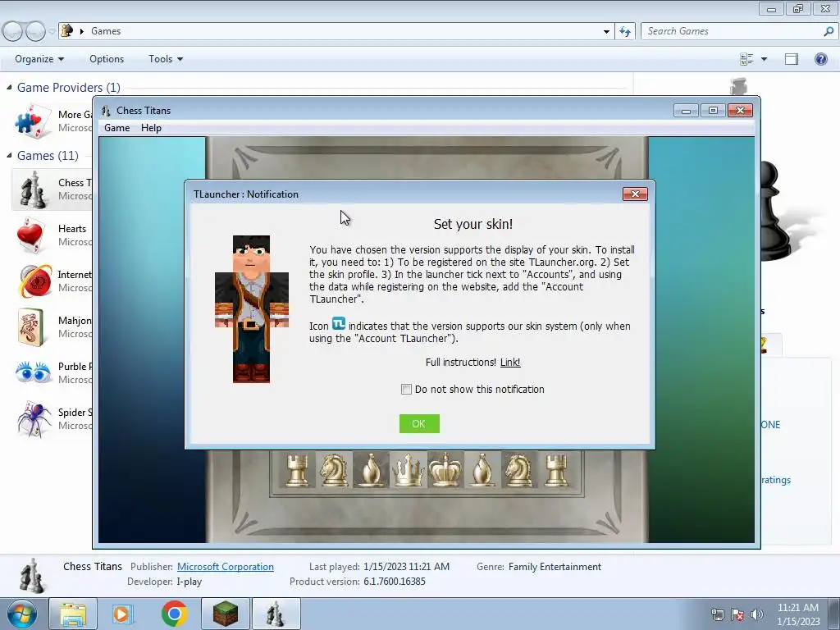Open Organize menu in Games explorer
This screenshot has height=630, width=840.
pos(39,59)
